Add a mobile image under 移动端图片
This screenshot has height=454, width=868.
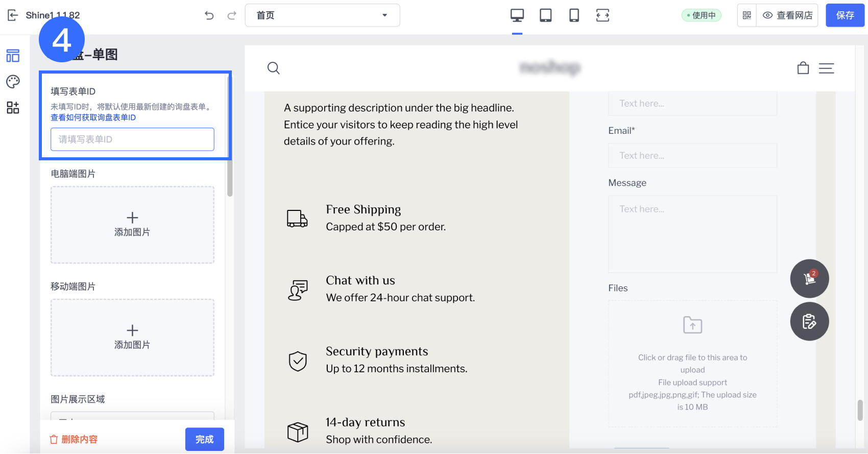(x=132, y=338)
